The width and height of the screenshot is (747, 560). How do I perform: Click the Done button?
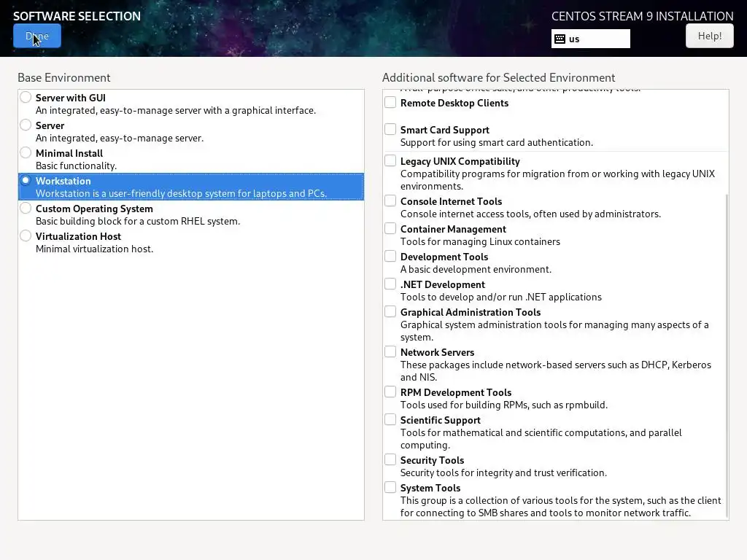(37, 36)
